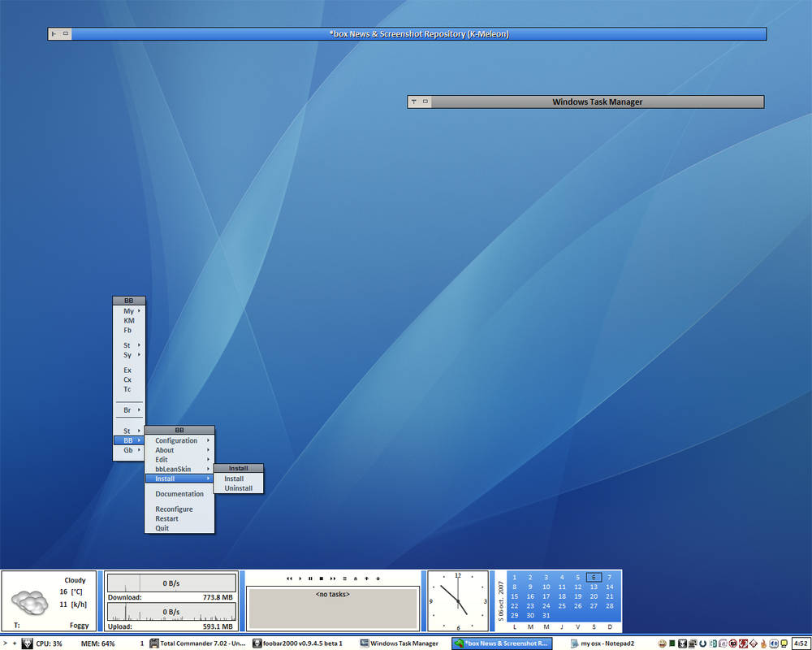The image size is (812, 650).
Task: Expand the My submenu in BB menu
Action: pos(129,310)
